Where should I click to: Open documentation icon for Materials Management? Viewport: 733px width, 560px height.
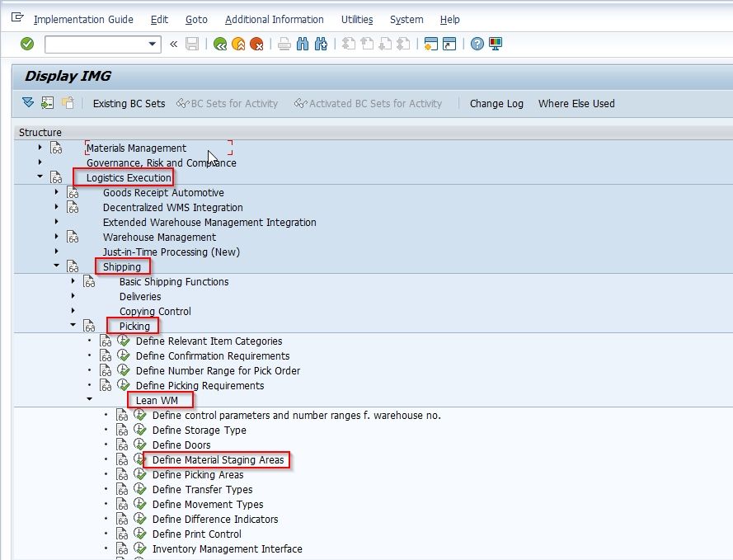[56, 148]
